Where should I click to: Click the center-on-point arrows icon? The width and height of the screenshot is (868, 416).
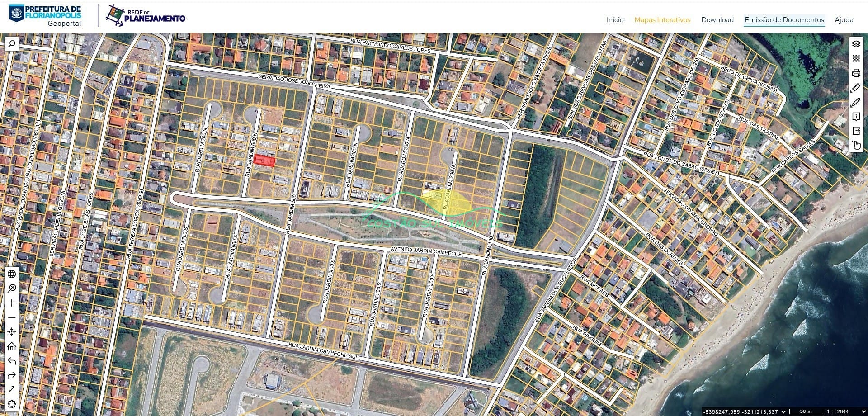pyautogui.click(x=12, y=332)
